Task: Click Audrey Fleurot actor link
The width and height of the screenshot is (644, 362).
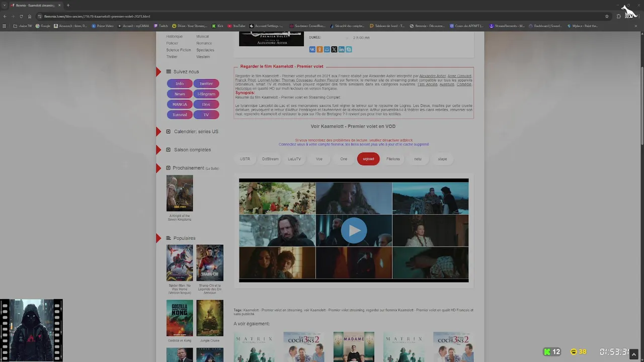Action: [327, 80]
